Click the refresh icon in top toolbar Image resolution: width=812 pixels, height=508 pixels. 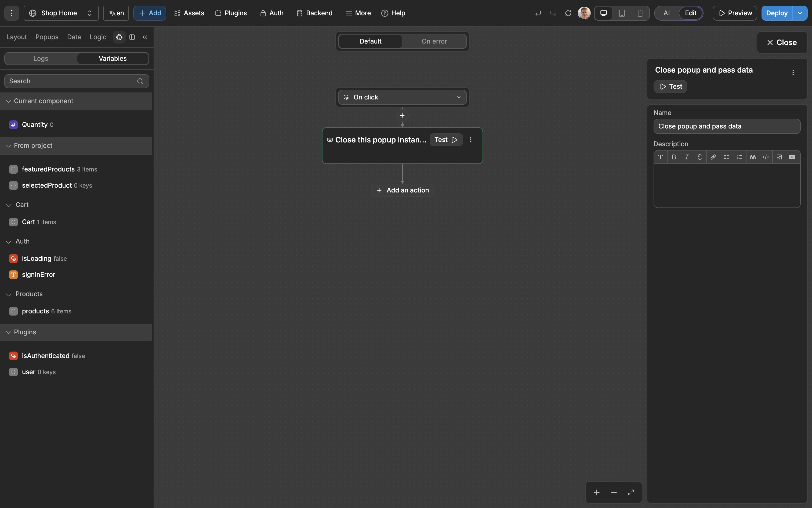coord(568,13)
